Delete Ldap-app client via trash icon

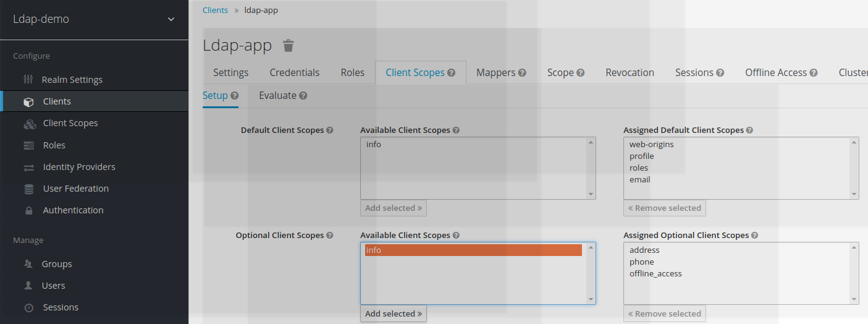pyautogui.click(x=289, y=46)
